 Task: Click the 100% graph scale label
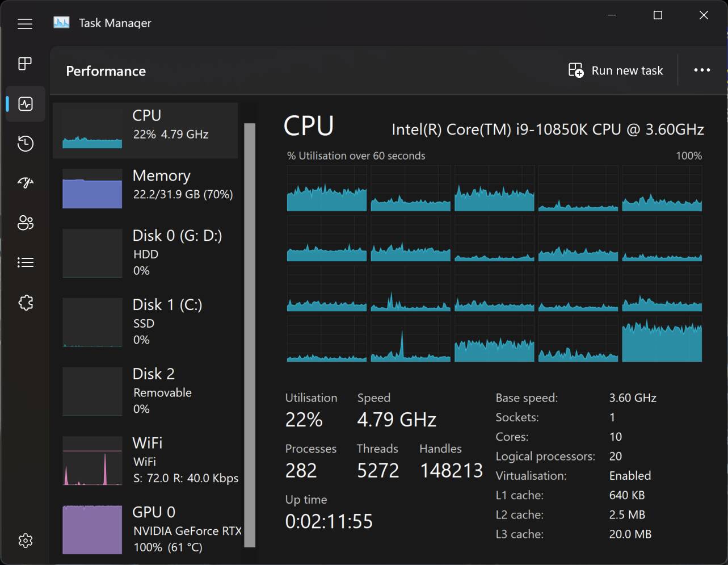[x=689, y=156]
